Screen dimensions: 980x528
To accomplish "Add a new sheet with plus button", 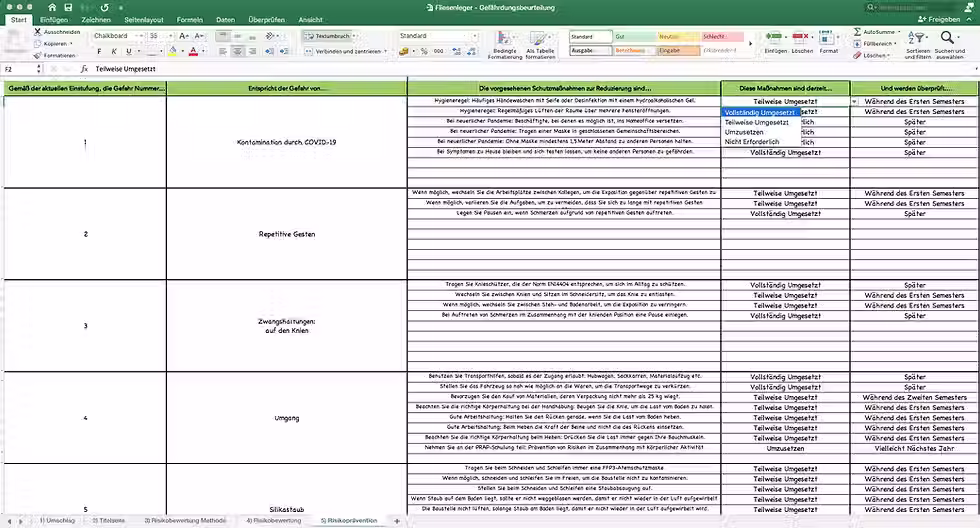I will coord(397,521).
